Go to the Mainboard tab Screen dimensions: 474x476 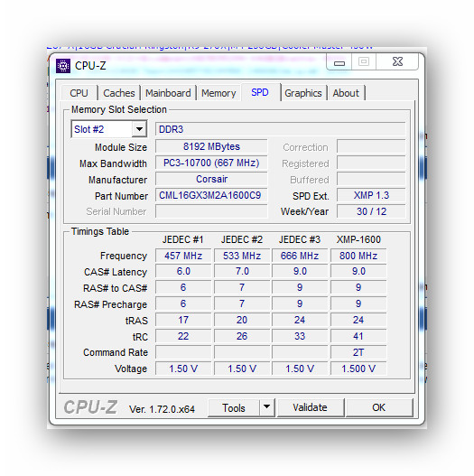click(x=168, y=93)
